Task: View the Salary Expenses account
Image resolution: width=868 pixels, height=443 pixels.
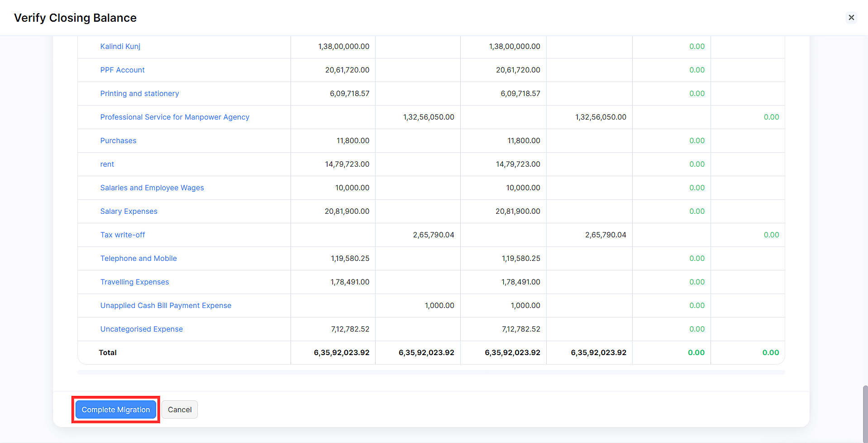Action: (129, 212)
